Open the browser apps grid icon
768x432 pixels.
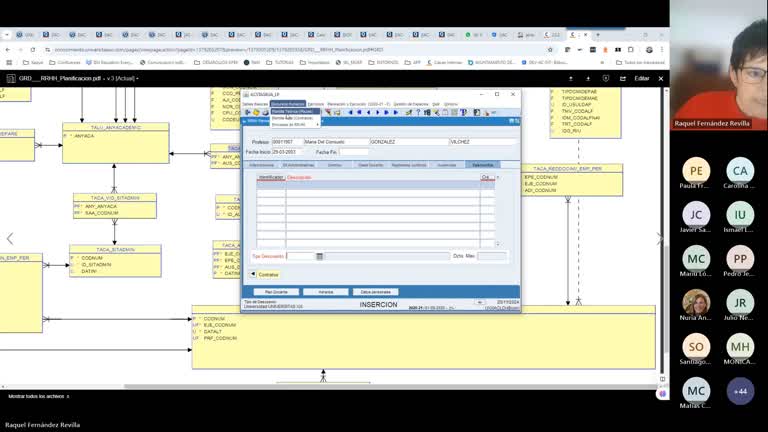(9, 62)
